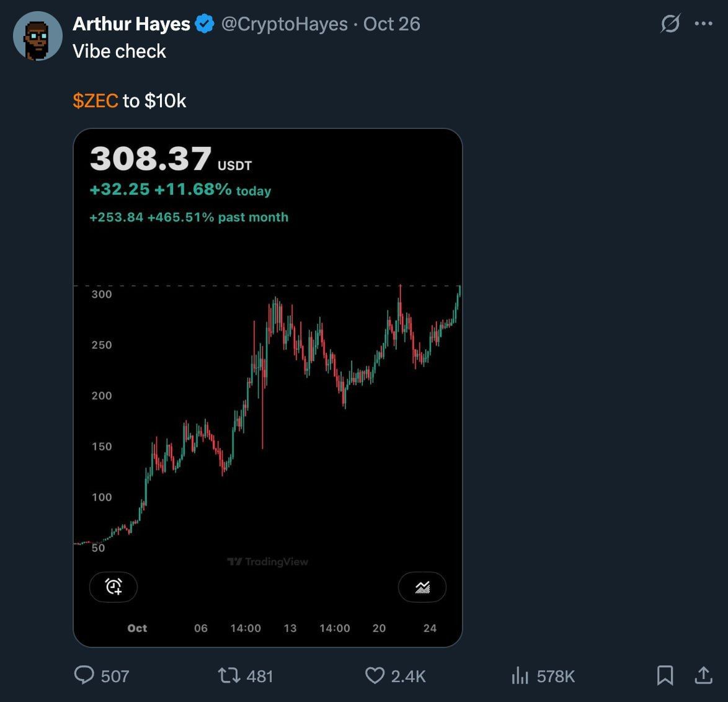Click the @CryptoHayes handle
The image size is (728, 702).
284,24
